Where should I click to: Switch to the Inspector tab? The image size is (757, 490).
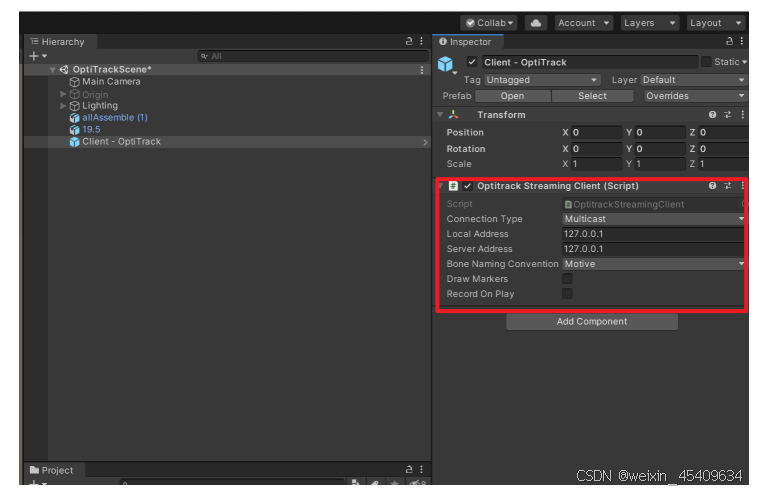coord(466,42)
